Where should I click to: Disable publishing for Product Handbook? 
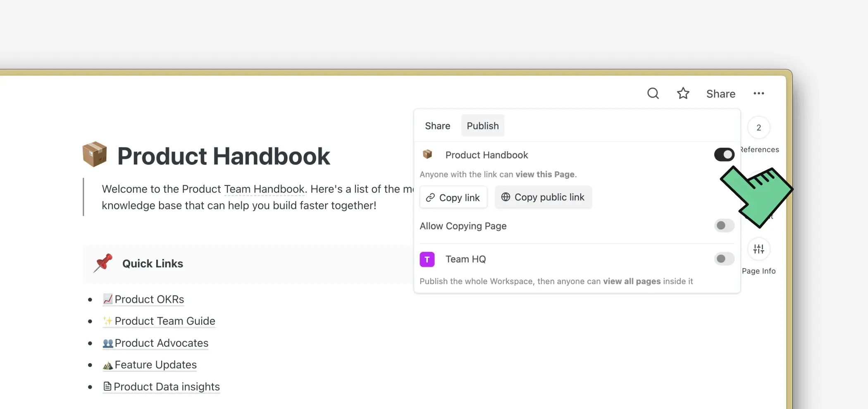pyautogui.click(x=724, y=154)
